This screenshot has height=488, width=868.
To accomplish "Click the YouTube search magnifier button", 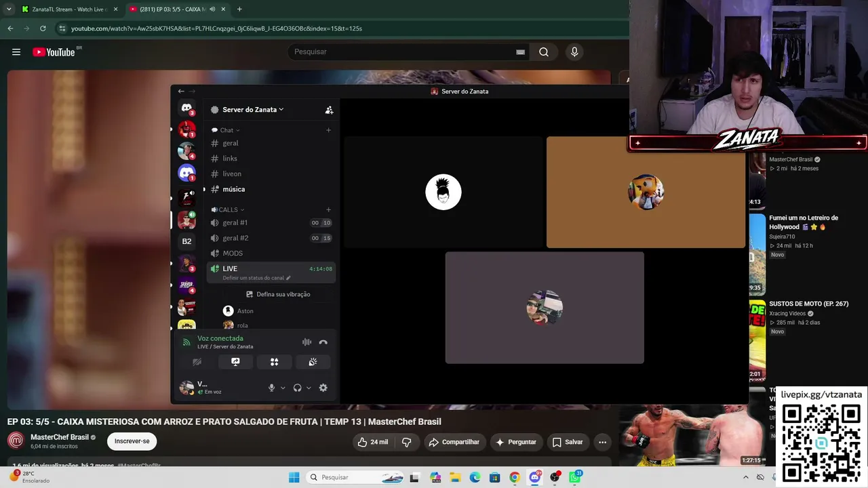I will [544, 52].
